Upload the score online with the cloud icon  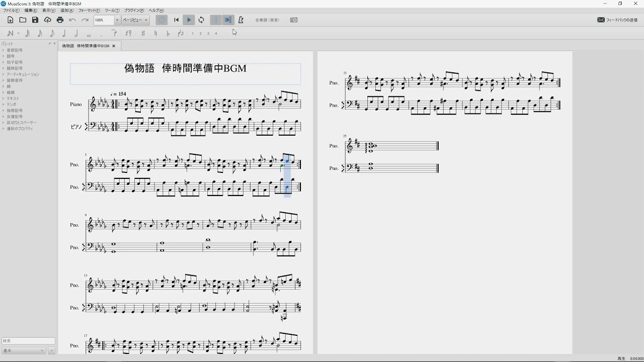click(47, 20)
